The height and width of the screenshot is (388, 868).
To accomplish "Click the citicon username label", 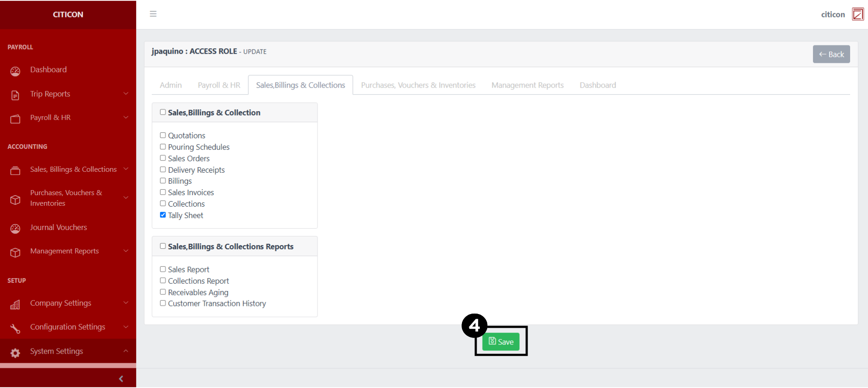I will click(x=833, y=14).
